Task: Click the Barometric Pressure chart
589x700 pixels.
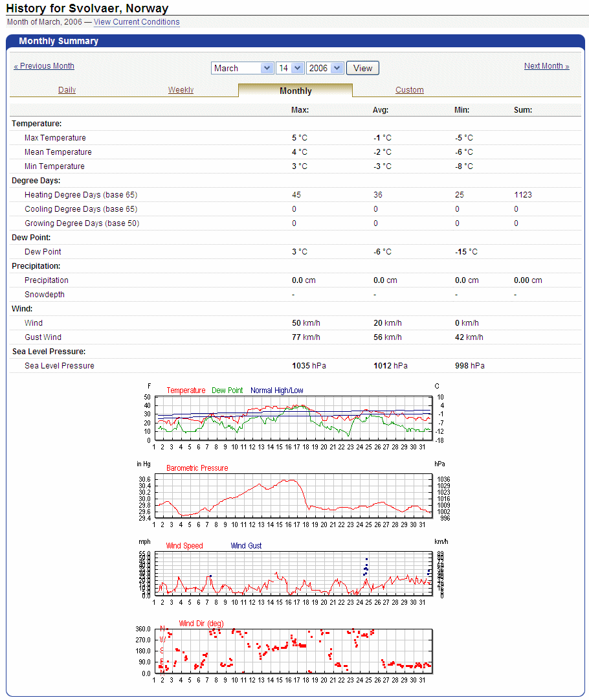Action: click(293, 495)
